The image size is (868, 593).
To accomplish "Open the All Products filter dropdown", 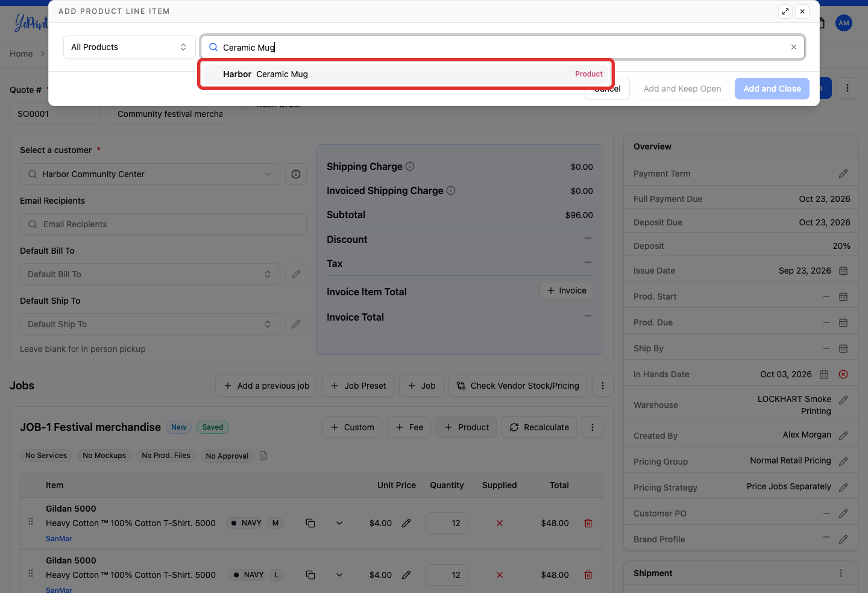I will pyautogui.click(x=130, y=47).
